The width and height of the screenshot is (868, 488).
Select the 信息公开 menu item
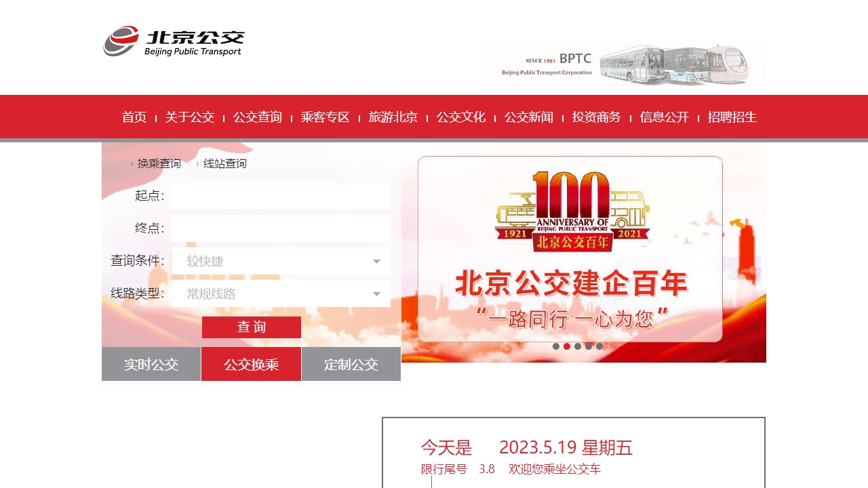pos(665,117)
